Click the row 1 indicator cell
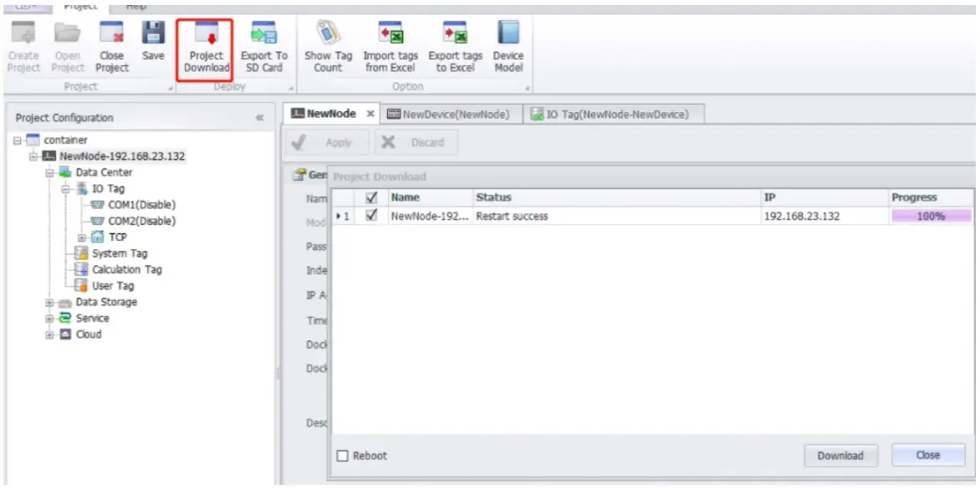980x490 pixels. (345, 217)
